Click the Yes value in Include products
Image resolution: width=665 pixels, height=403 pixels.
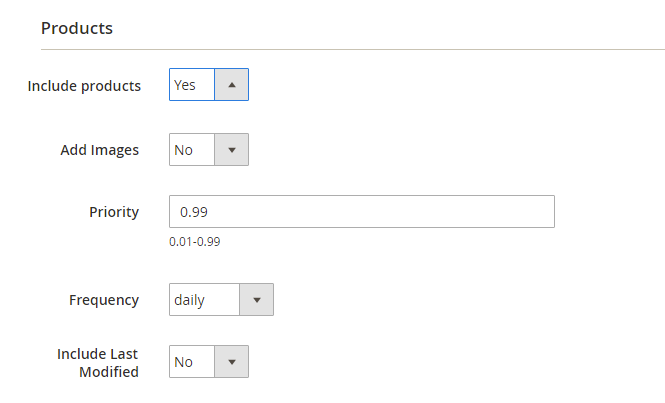185,85
